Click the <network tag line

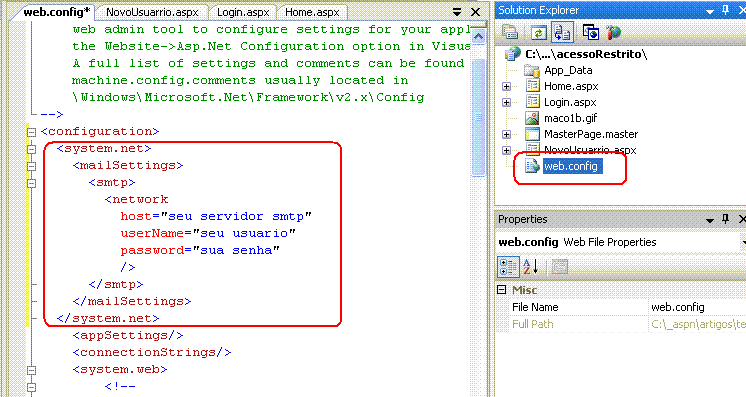tap(137, 199)
